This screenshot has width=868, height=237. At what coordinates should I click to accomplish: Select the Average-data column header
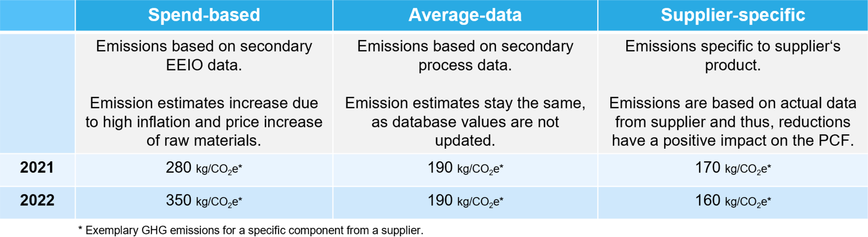tap(465, 15)
